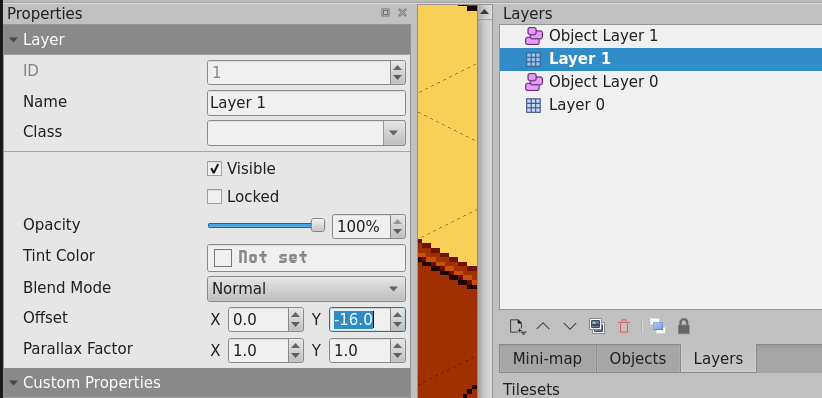This screenshot has height=398, width=822.
Task: Duplicate the layer with the duplicate icon
Action: [x=597, y=326]
